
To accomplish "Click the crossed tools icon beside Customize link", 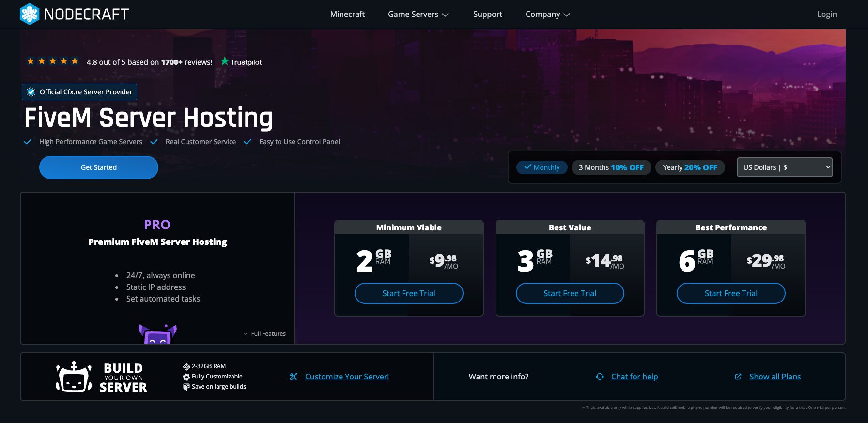I will point(294,377).
